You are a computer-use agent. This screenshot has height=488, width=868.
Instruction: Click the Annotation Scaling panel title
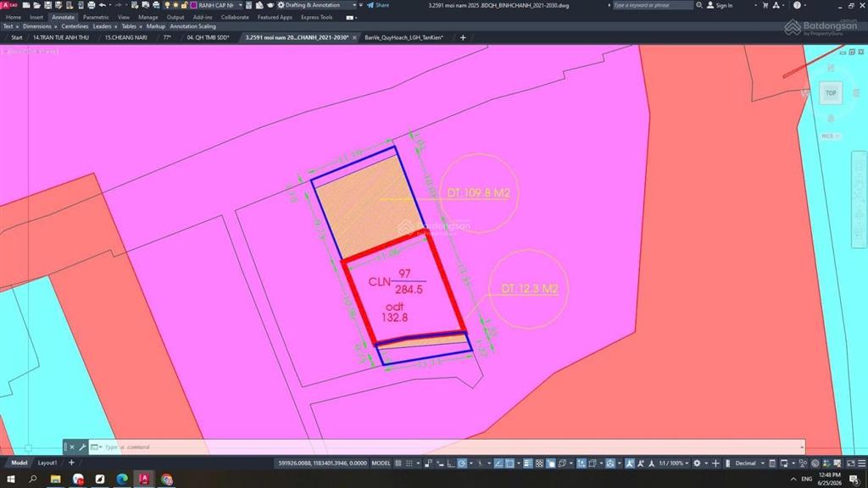click(x=192, y=26)
